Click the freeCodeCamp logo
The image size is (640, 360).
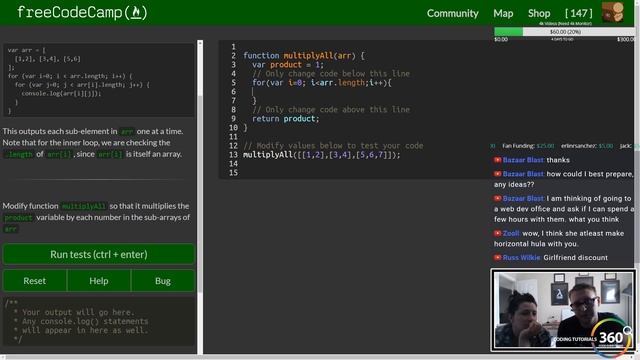tap(82, 13)
